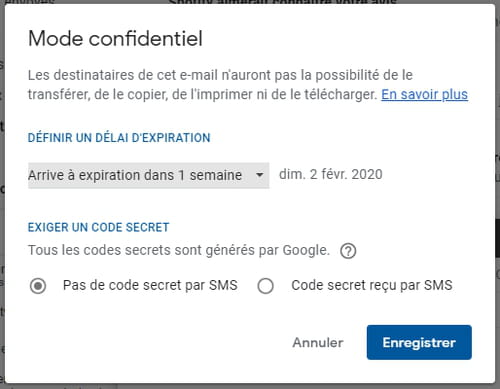Viewport: 500px width, 389px height.
Task: Click the description line starting 'transférer, de le copier'
Action: tap(202, 95)
